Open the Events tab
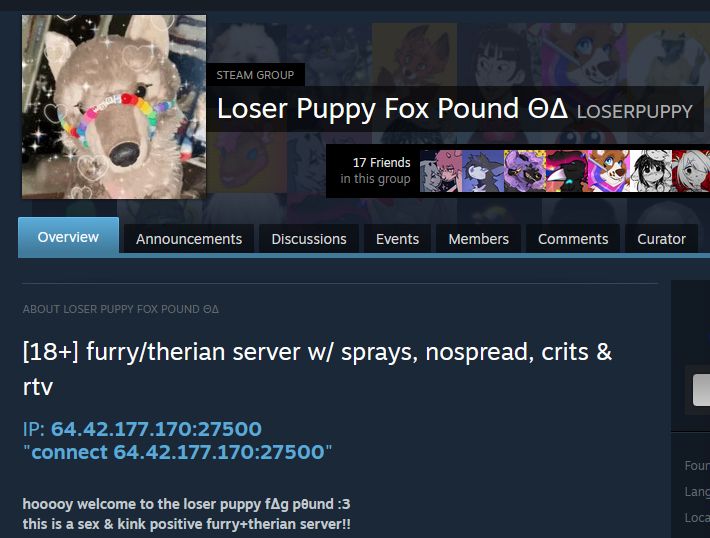The image size is (710, 538). pyautogui.click(x=397, y=239)
